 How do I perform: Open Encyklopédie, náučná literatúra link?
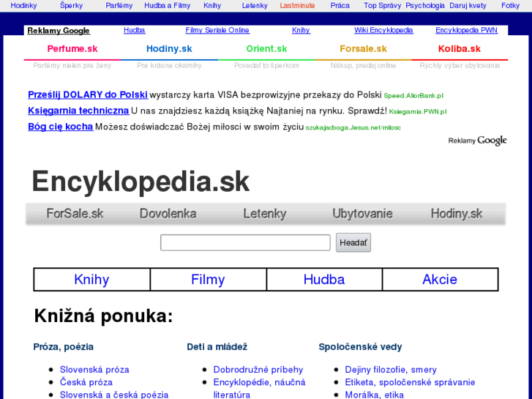tap(259, 388)
